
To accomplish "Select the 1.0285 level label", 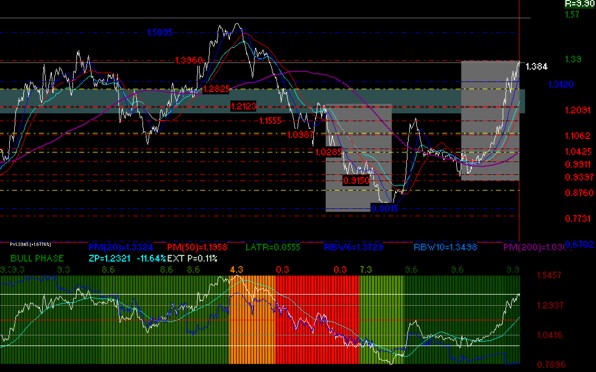I will click(x=329, y=152).
